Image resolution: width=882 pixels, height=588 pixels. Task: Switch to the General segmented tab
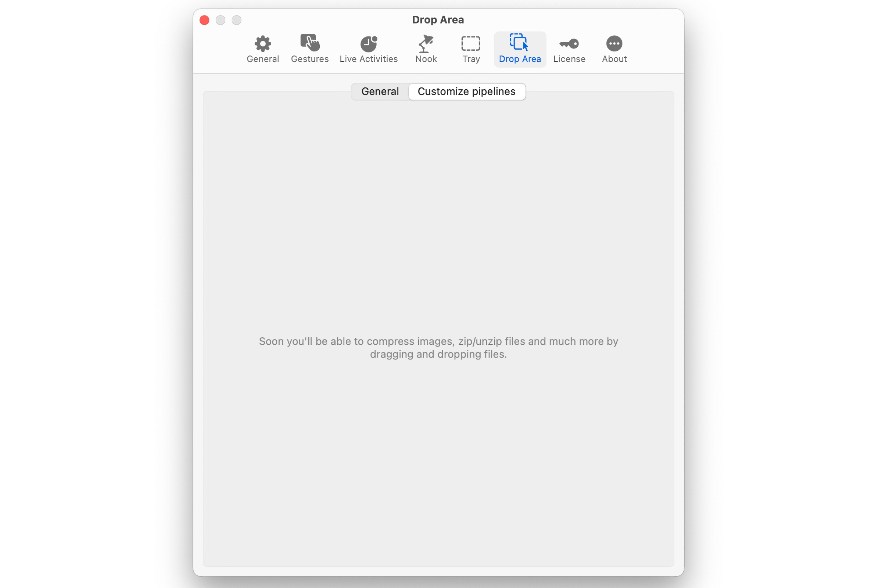click(x=380, y=92)
